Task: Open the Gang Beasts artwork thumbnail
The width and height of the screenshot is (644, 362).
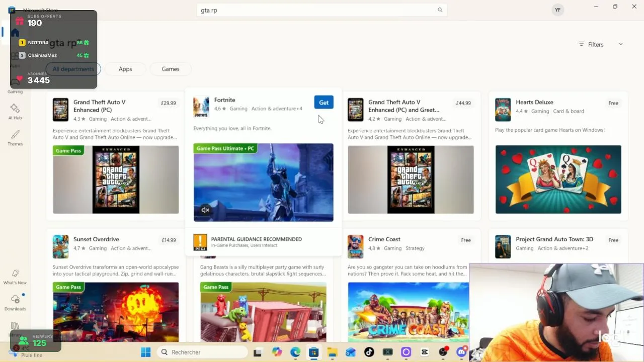Action: [x=263, y=312]
